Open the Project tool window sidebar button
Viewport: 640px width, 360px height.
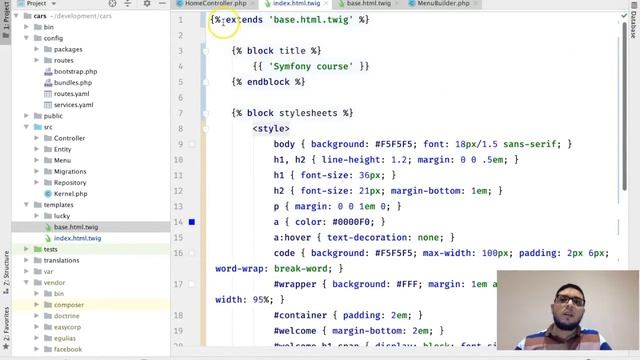[x=5, y=20]
